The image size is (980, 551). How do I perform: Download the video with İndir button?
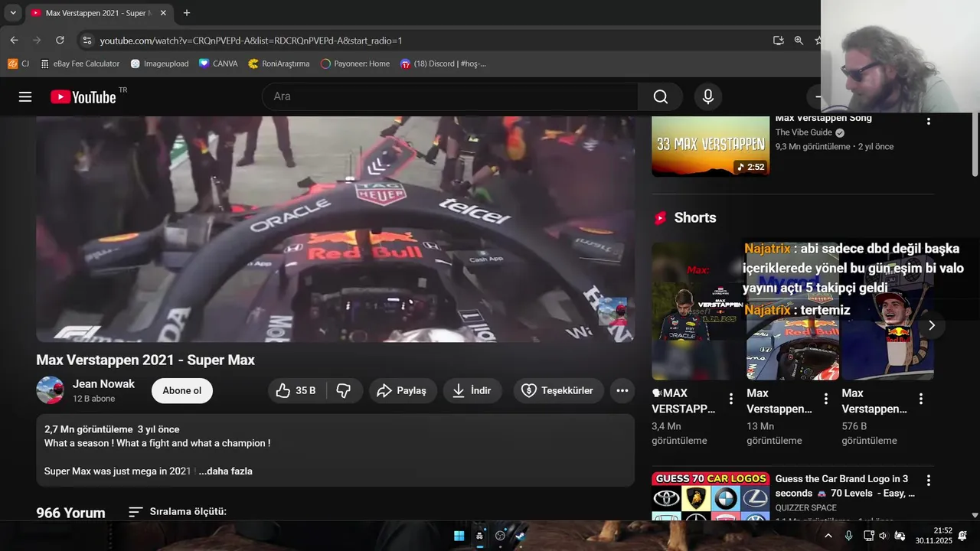click(x=472, y=390)
